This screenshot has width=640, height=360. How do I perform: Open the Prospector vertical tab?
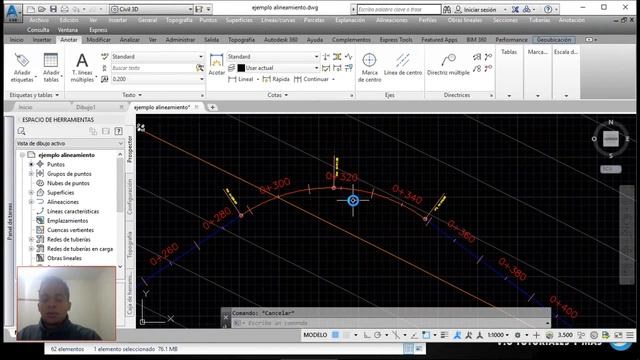click(x=130, y=149)
